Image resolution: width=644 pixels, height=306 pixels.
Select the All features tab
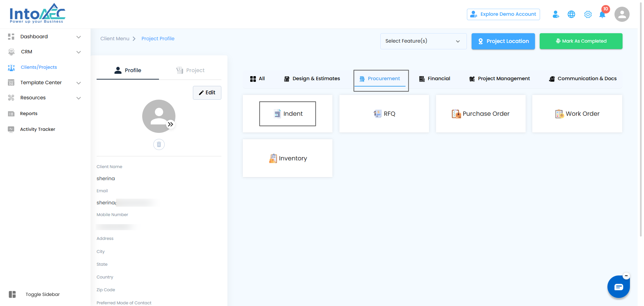coord(257,79)
